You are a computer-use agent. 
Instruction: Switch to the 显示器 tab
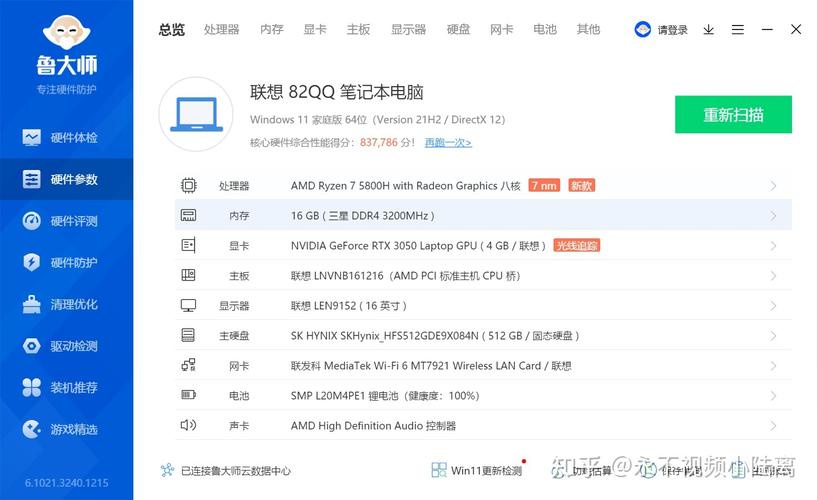408,30
